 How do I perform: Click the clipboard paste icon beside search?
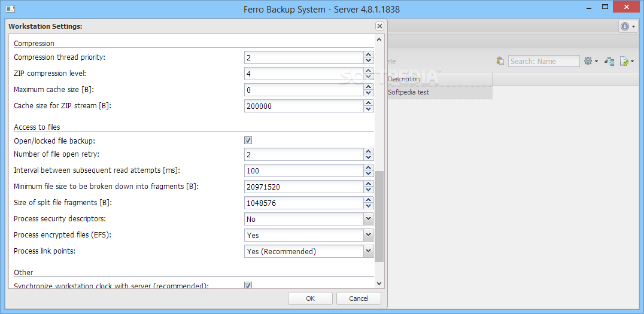tap(500, 61)
